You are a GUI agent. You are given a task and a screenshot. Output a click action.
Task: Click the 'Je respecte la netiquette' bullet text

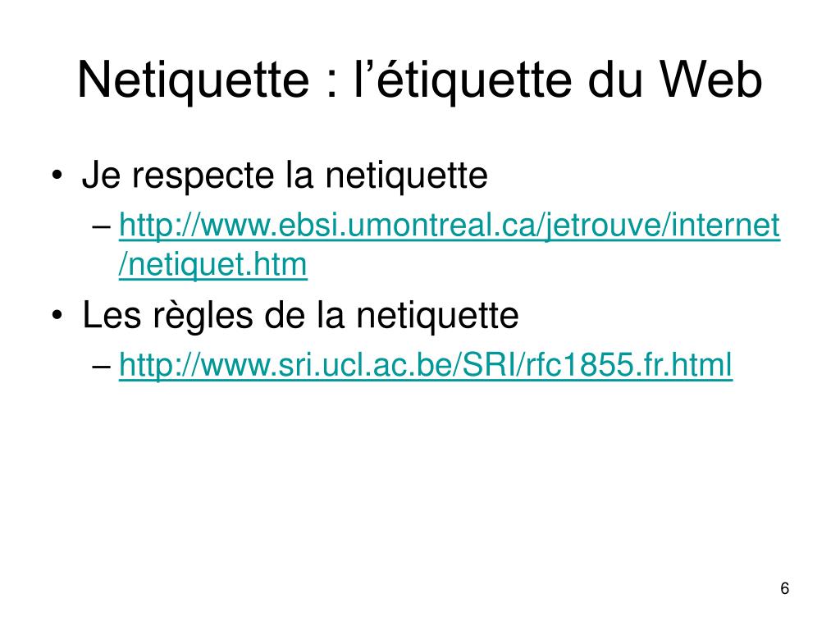pyautogui.click(x=285, y=176)
